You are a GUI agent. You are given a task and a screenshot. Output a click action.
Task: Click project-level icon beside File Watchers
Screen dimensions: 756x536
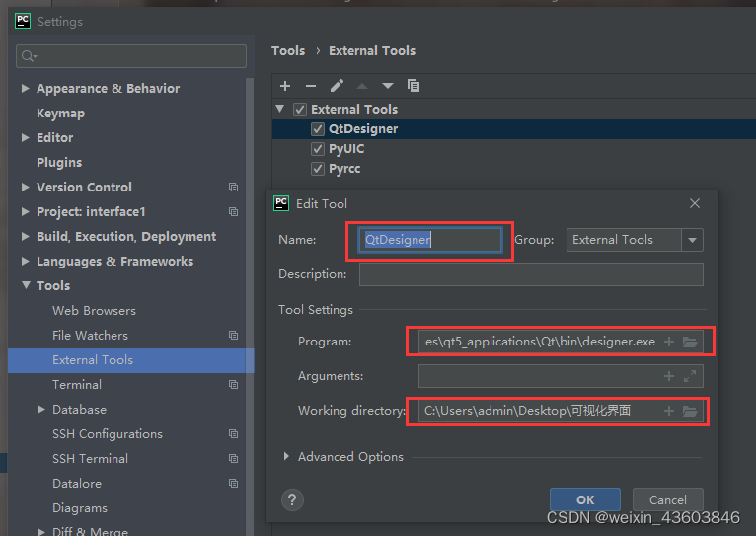233,335
